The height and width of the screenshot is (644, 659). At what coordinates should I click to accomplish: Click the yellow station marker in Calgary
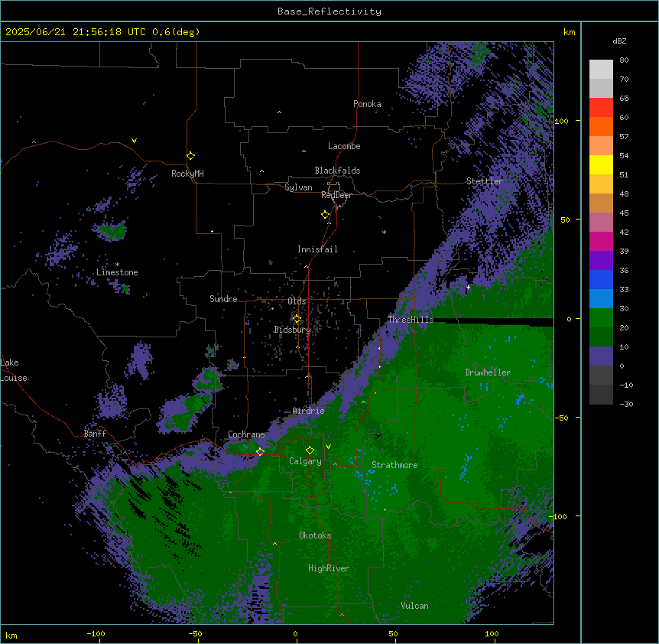(x=310, y=450)
